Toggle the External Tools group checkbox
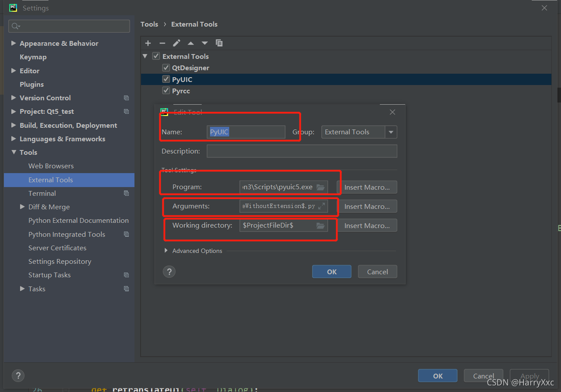Screen dimensions: 561x392 coord(156,56)
